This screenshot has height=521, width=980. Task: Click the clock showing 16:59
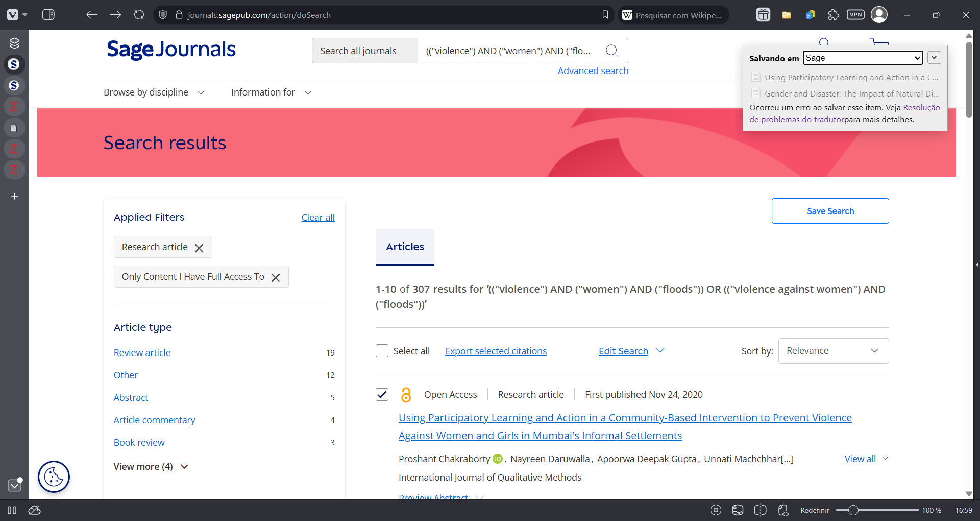(x=964, y=510)
